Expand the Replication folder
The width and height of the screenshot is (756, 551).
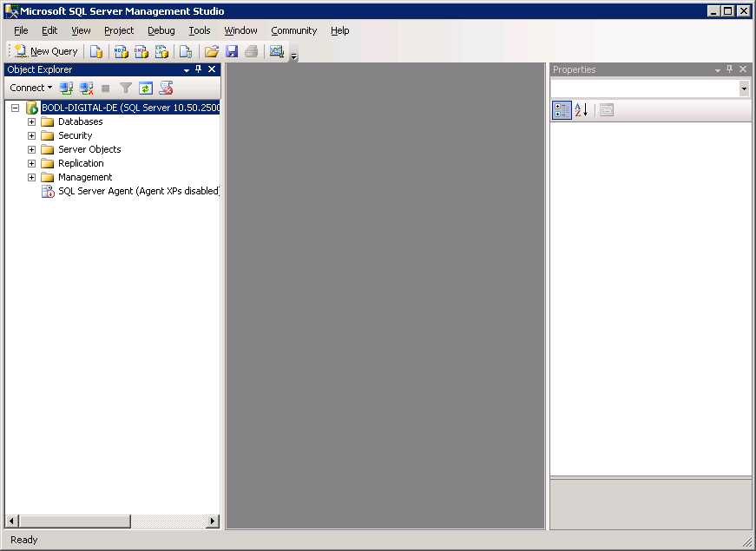[x=32, y=163]
